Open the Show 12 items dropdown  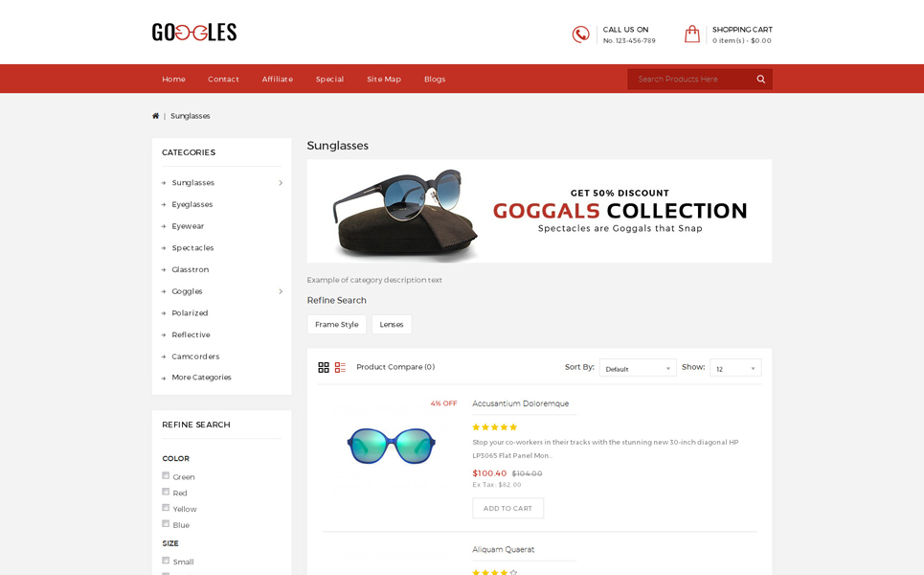(735, 368)
